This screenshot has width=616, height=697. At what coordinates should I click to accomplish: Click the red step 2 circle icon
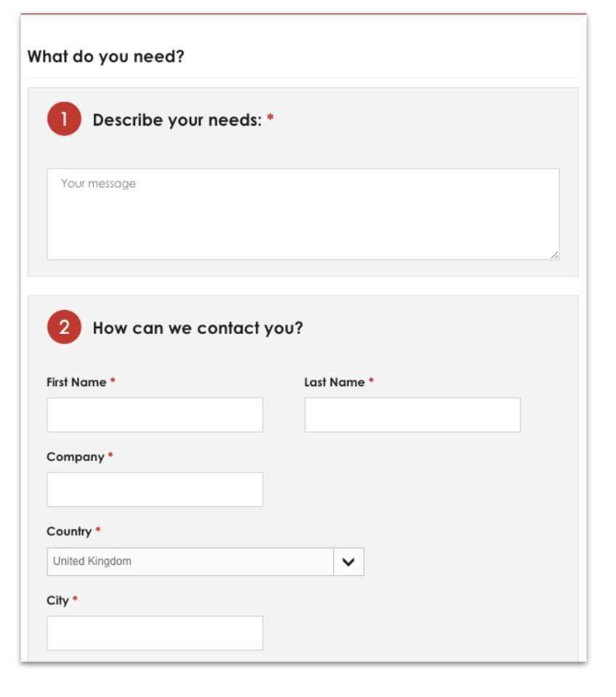coord(64,327)
